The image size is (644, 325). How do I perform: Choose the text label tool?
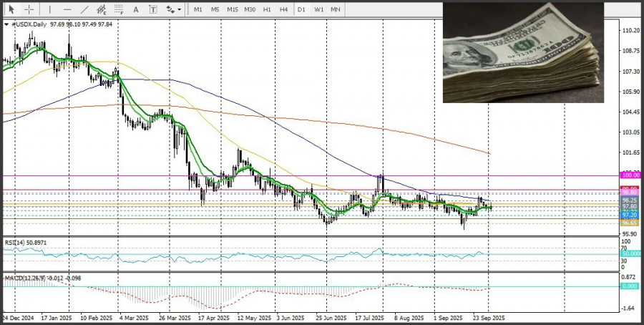coord(154,9)
